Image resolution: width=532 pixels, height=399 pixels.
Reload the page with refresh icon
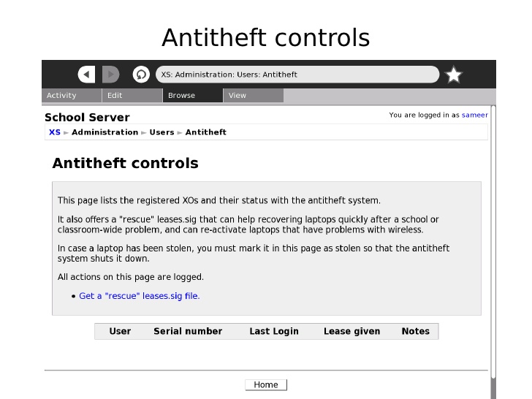pyautogui.click(x=141, y=75)
